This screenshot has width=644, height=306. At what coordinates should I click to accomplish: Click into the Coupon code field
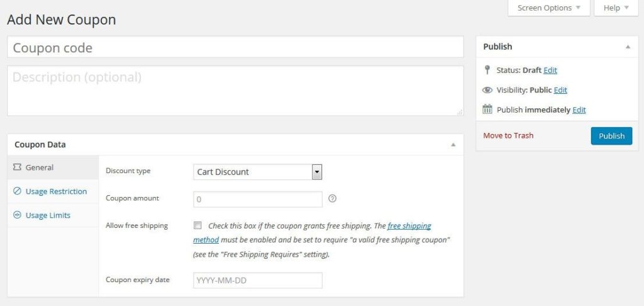(x=235, y=47)
